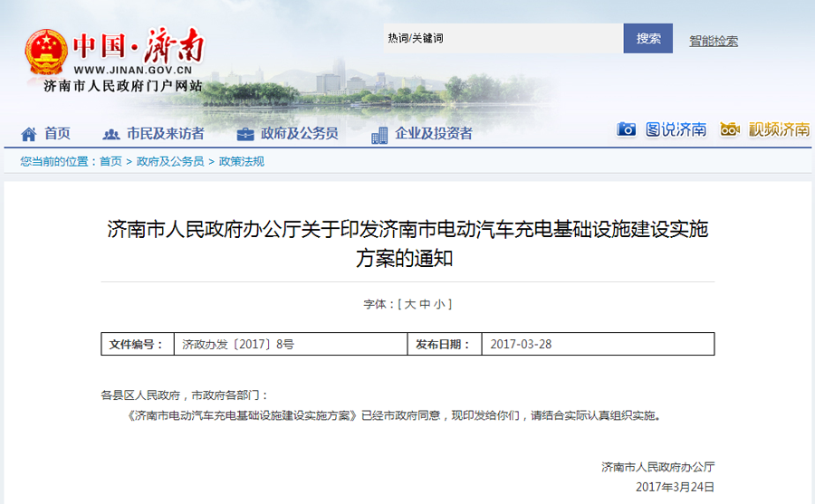Click the briefcase icon beside 政府及公务员

pos(245,135)
